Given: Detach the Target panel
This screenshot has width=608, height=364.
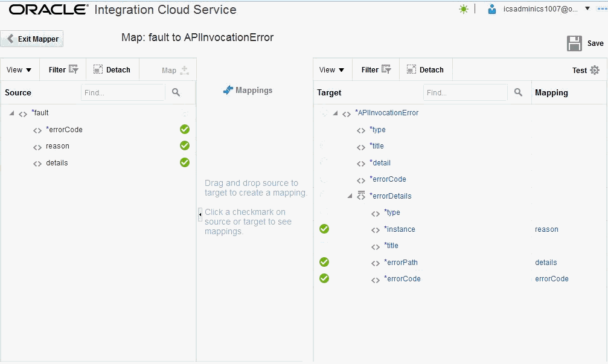Looking at the screenshot, I should 425,70.
